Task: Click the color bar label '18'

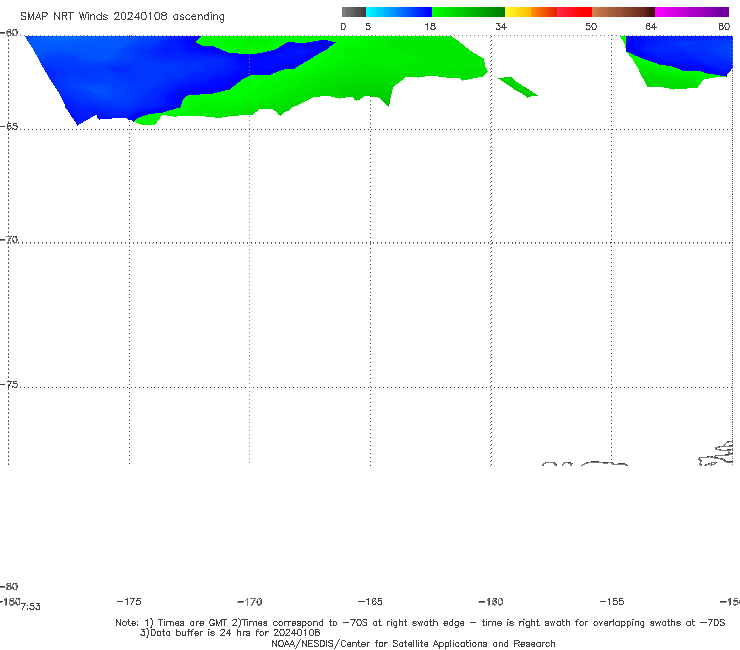Action: point(430,26)
